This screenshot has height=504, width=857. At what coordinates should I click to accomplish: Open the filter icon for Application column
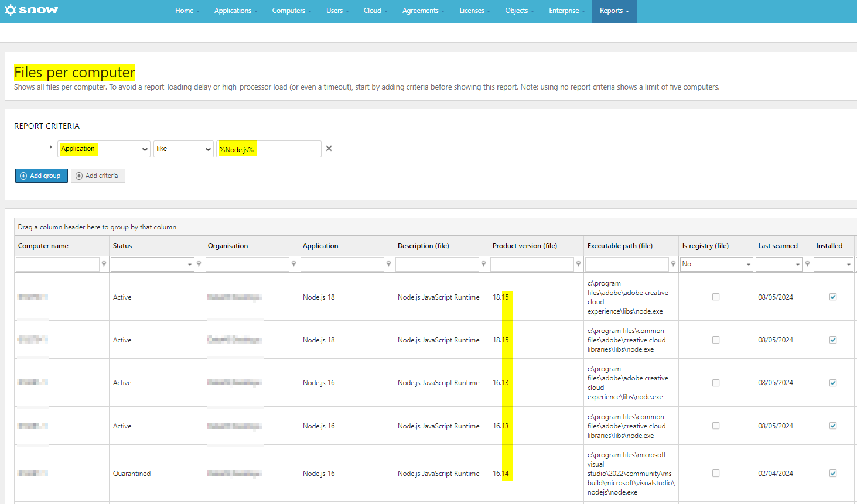[x=389, y=265]
